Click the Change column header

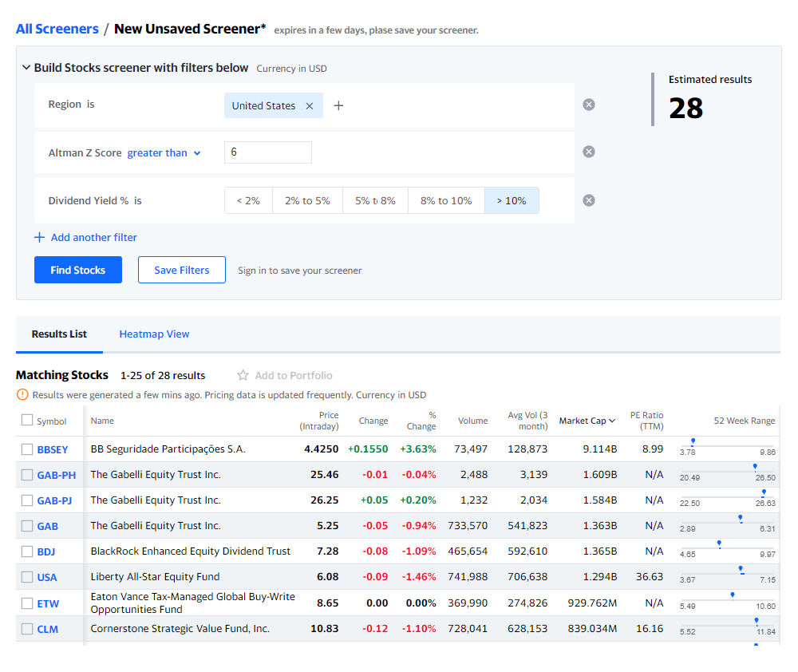(x=373, y=421)
